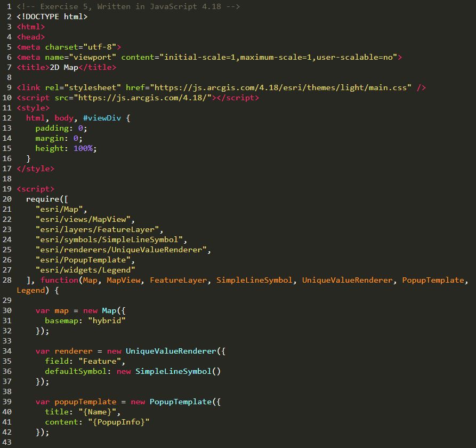The width and height of the screenshot is (476, 448).
Task: Click line number 1 in the gutter
Action: coord(9,6)
